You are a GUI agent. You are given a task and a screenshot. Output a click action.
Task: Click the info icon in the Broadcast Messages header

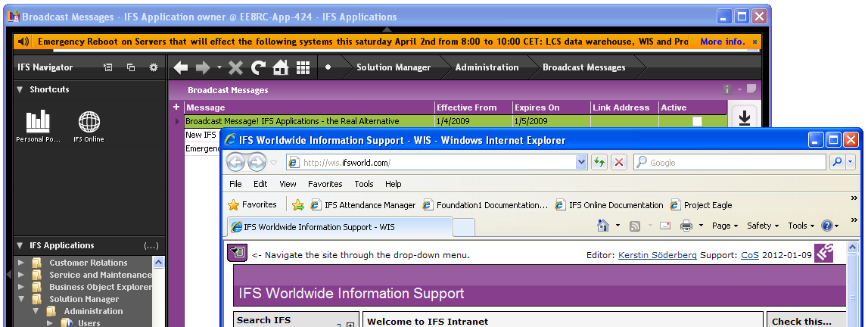(727, 89)
